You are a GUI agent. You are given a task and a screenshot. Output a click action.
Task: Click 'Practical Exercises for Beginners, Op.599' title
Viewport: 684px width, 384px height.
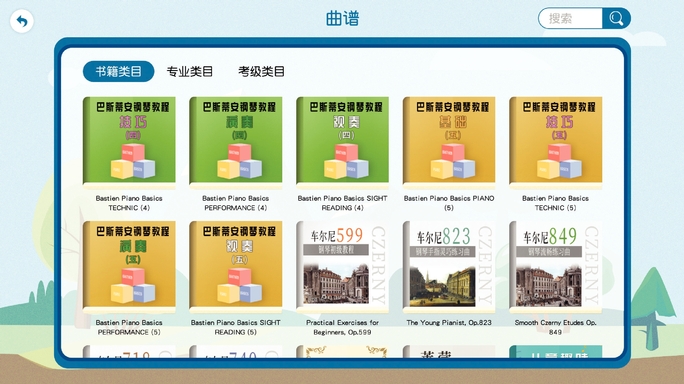[342, 327]
